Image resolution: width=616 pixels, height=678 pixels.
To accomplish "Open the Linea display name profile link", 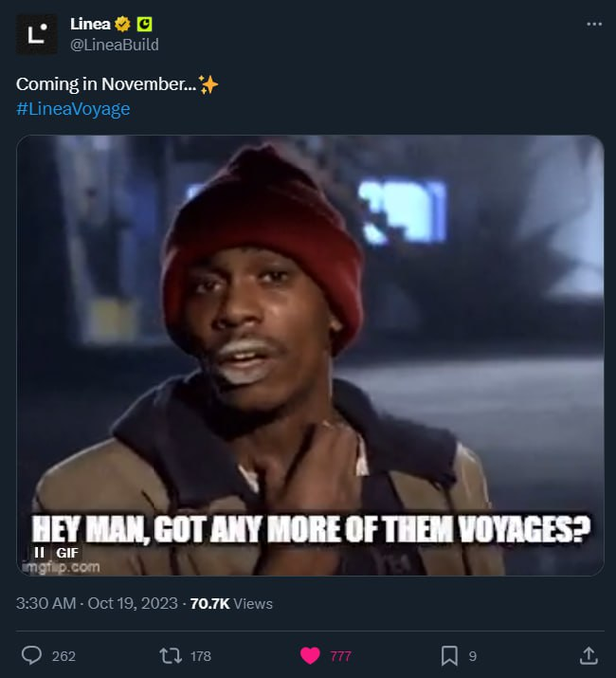I will click(90, 24).
